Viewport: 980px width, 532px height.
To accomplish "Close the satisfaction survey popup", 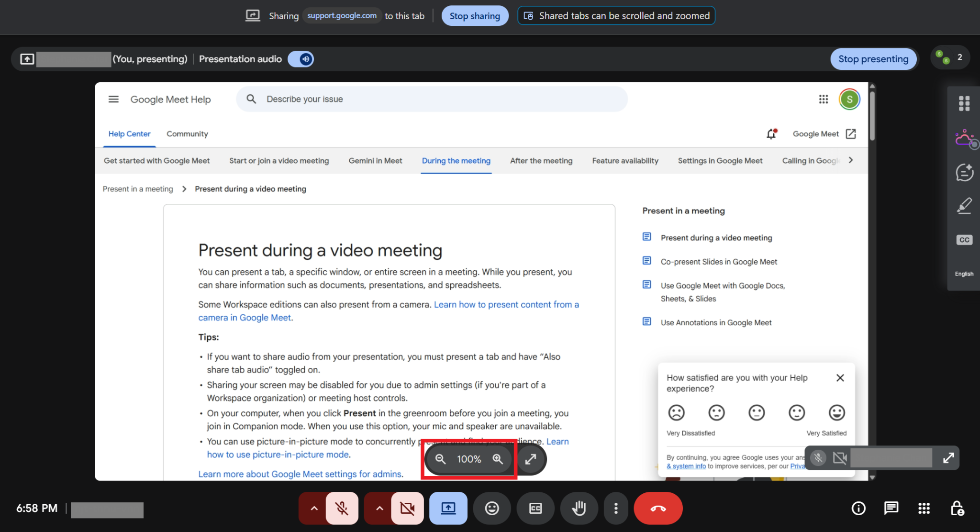I will point(840,378).
